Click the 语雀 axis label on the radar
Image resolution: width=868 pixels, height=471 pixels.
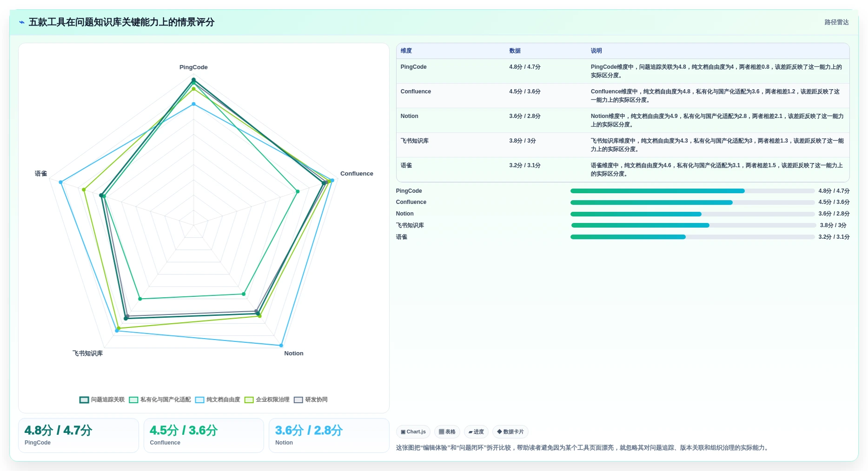(41, 174)
